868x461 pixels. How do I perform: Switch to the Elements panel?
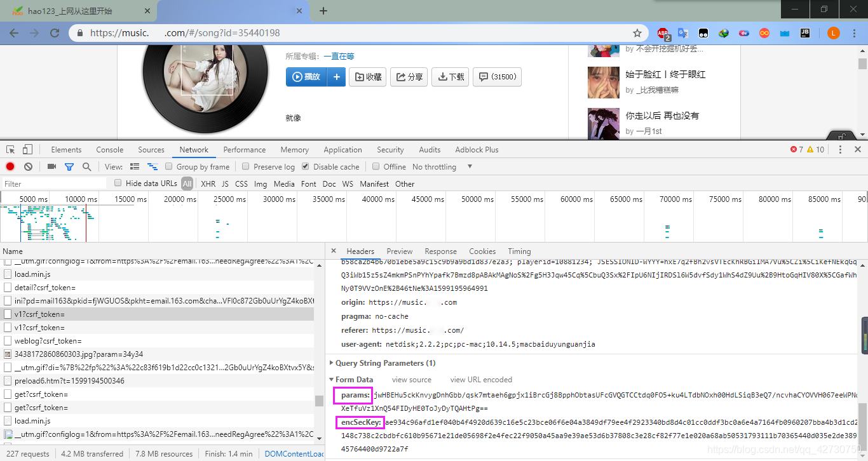[67, 150]
